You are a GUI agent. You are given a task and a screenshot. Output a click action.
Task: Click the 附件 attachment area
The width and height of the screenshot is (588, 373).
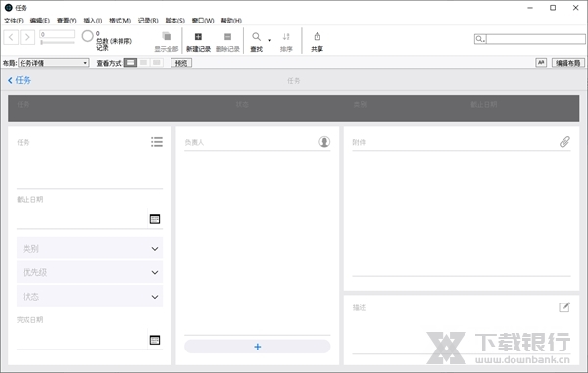click(x=462, y=213)
